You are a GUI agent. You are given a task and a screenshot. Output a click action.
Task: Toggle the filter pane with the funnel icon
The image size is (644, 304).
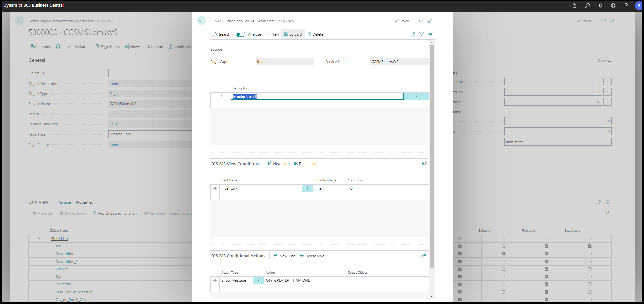click(421, 34)
